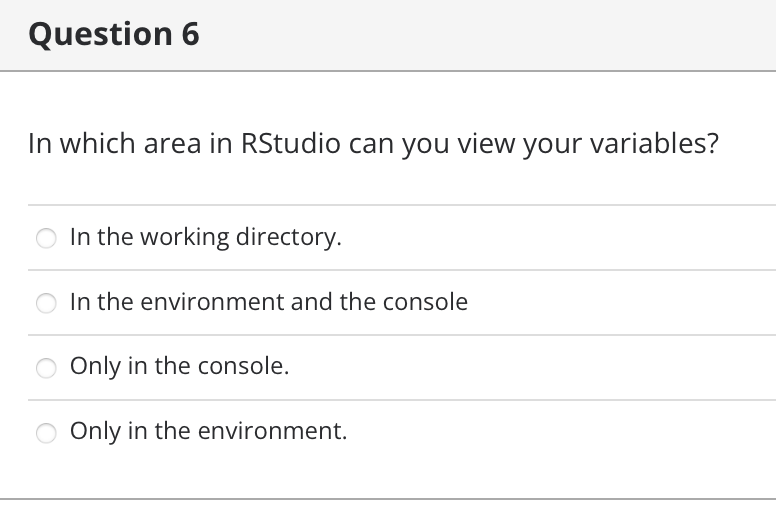Viewport: 776px width, 508px height.
Task: Click the word "Only" in the third option
Action: [x=95, y=366]
